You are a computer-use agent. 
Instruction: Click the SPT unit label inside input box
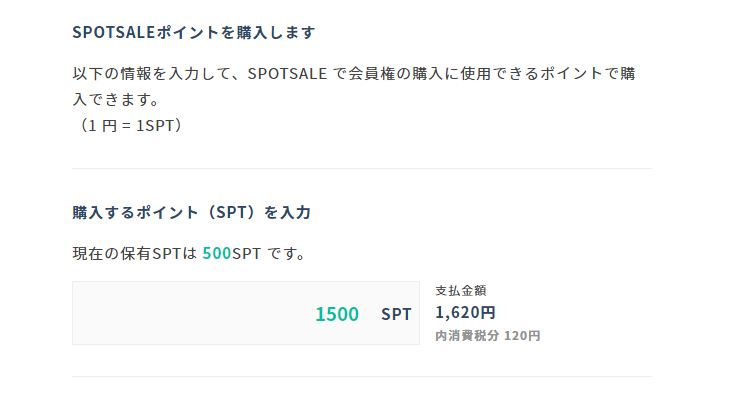pos(396,314)
